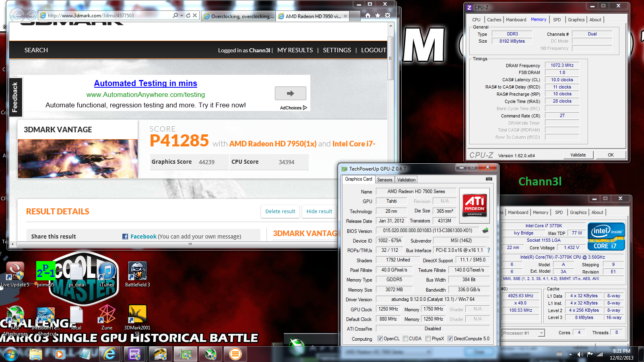
Task: Select the local text file icon
Action: pos(76,318)
